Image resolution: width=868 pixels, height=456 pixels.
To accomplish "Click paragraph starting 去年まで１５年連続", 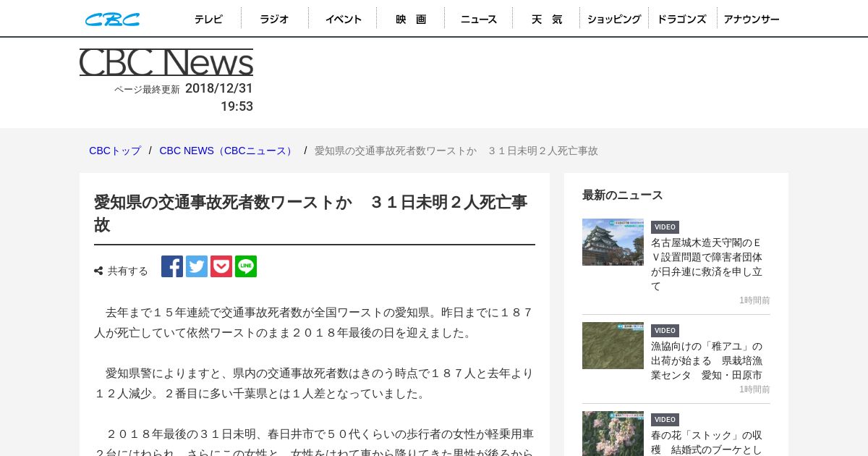I will tap(315, 323).
